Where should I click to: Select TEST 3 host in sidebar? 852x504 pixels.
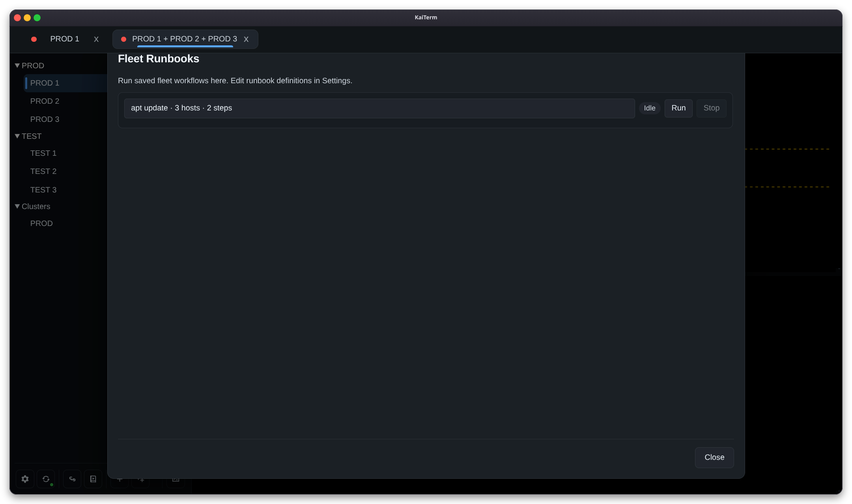click(x=43, y=190)
